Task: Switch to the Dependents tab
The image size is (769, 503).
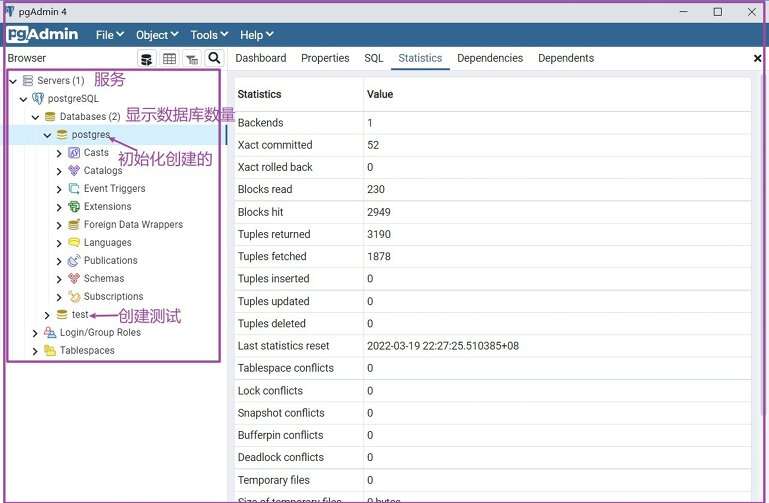Action: 566,58
